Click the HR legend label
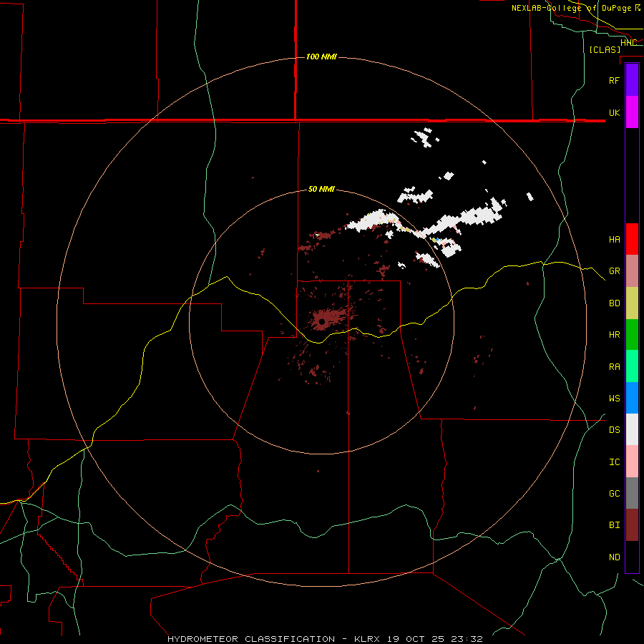The width and height of the screenshot is (644, 644). click(x=614, y=335)
